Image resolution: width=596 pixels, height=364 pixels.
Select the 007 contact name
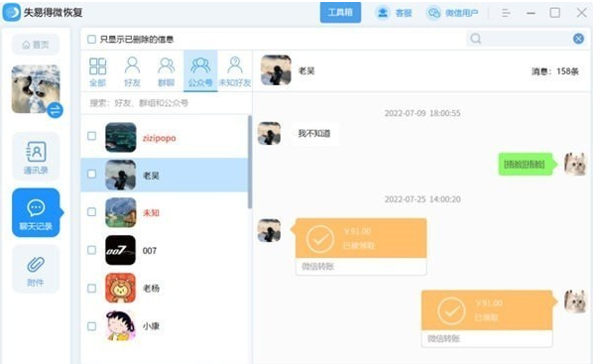click(150, 251)
